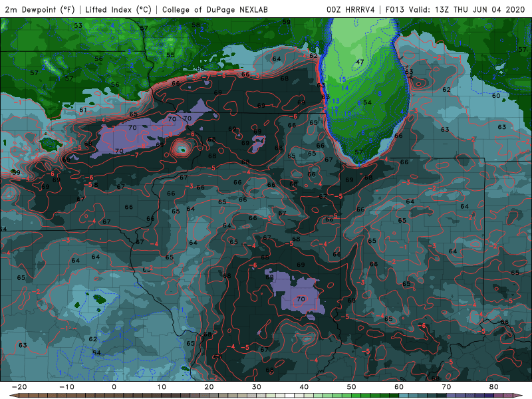Click the "College of DuPage NEXLAB" label
Image resolution: width=532 pixels, height=399 pixels.
pos(215,9)
